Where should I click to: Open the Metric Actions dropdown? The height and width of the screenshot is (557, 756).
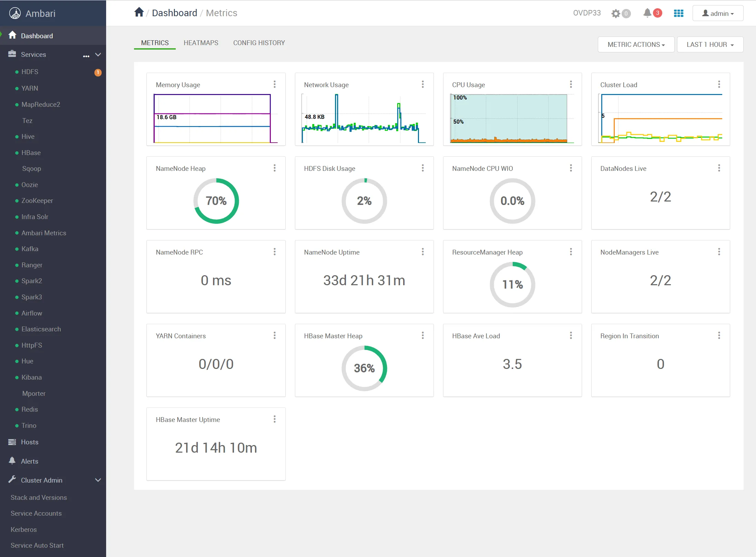point(636,44)
